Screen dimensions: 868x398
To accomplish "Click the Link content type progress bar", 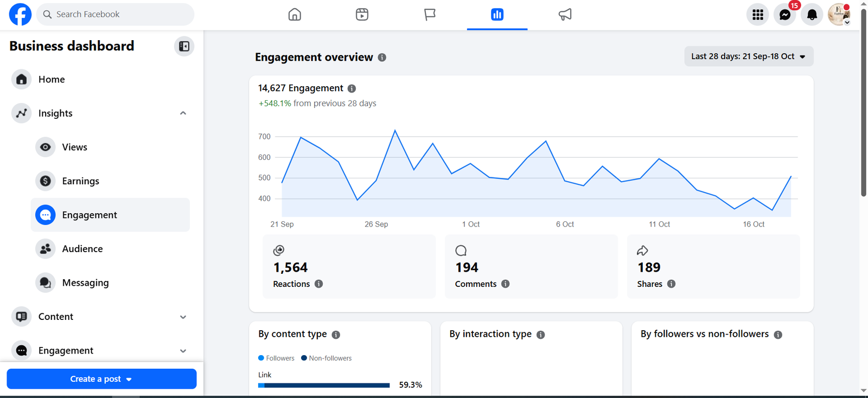I will tap(324, 386).
